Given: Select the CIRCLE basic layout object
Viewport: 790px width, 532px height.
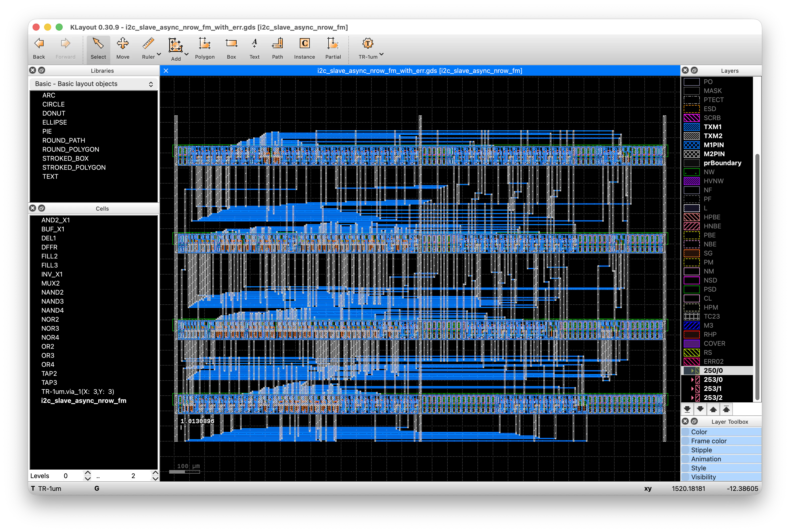Looking at the screenshot, I should pos(53,104).
